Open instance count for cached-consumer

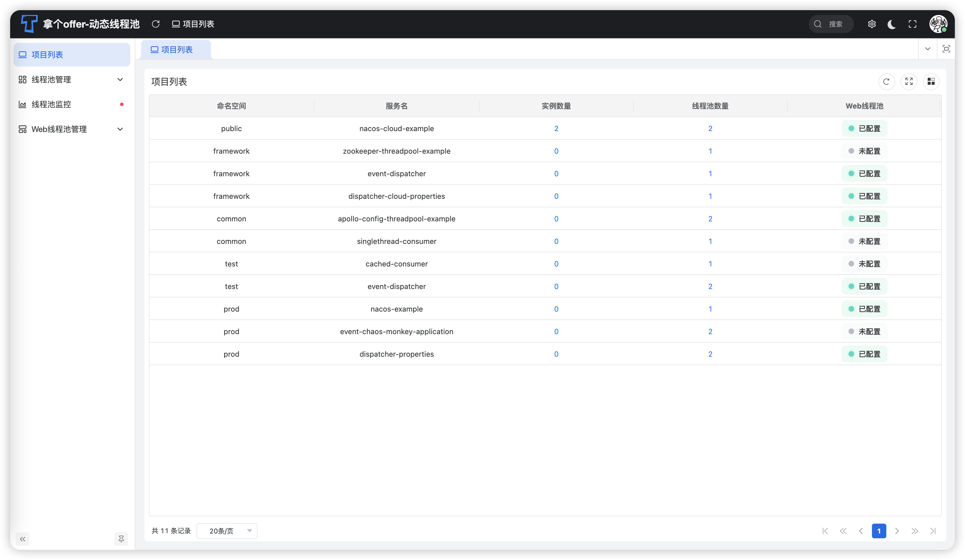[556, 264]
